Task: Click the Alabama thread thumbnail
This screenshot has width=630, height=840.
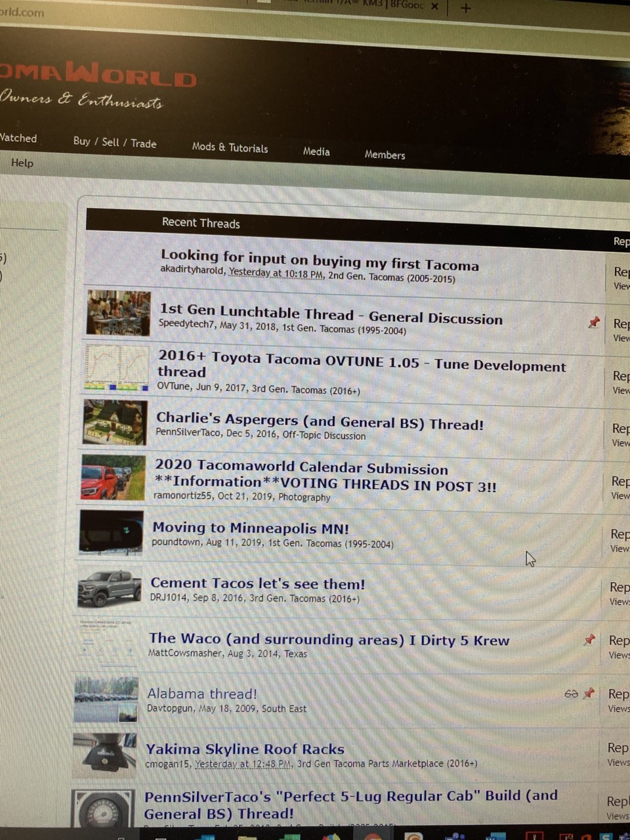Action: pyautogui.click(x=106, y=699)
